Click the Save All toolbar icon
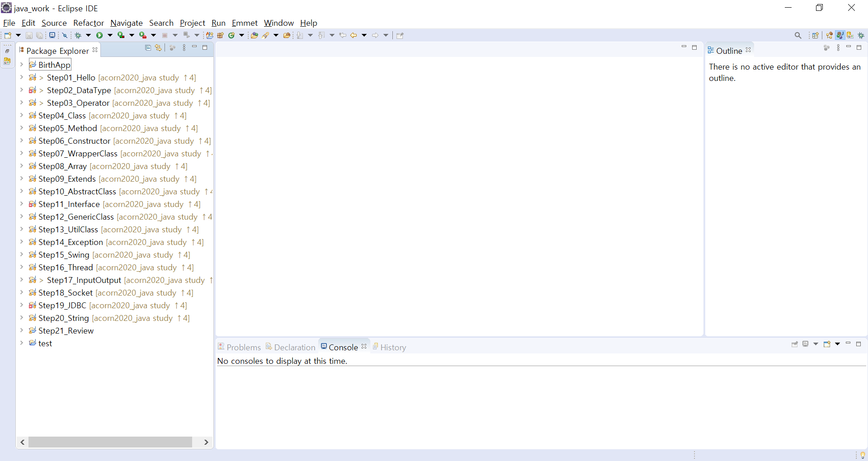This screenshot has width=868, height=461. coord(40,35)
